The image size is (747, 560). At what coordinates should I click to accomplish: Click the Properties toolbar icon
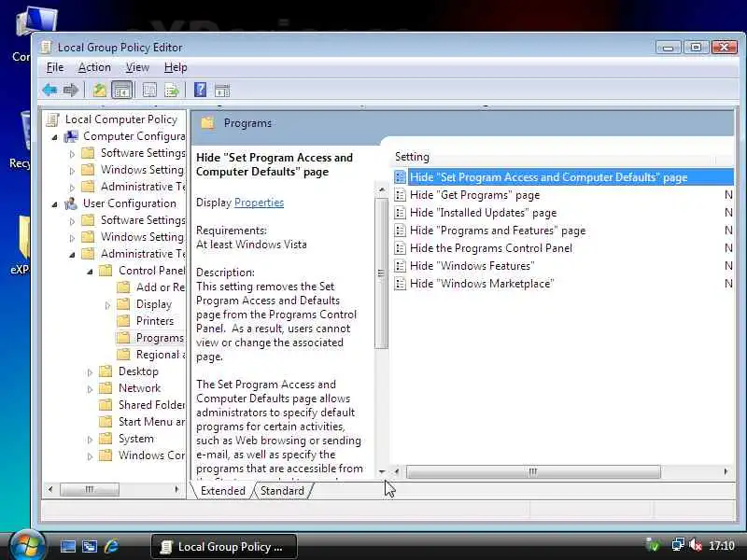(x=149, y=90)
